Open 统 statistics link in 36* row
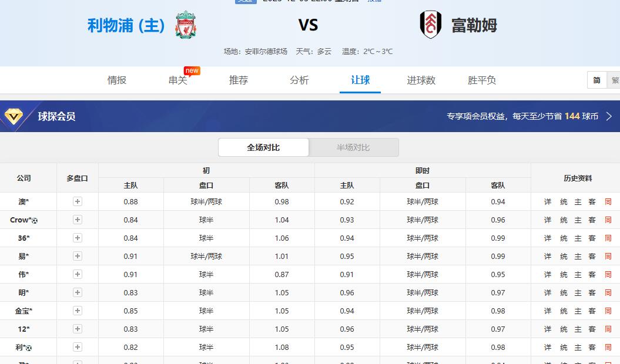This screenshot has width=620, height=364. [564, 238]
